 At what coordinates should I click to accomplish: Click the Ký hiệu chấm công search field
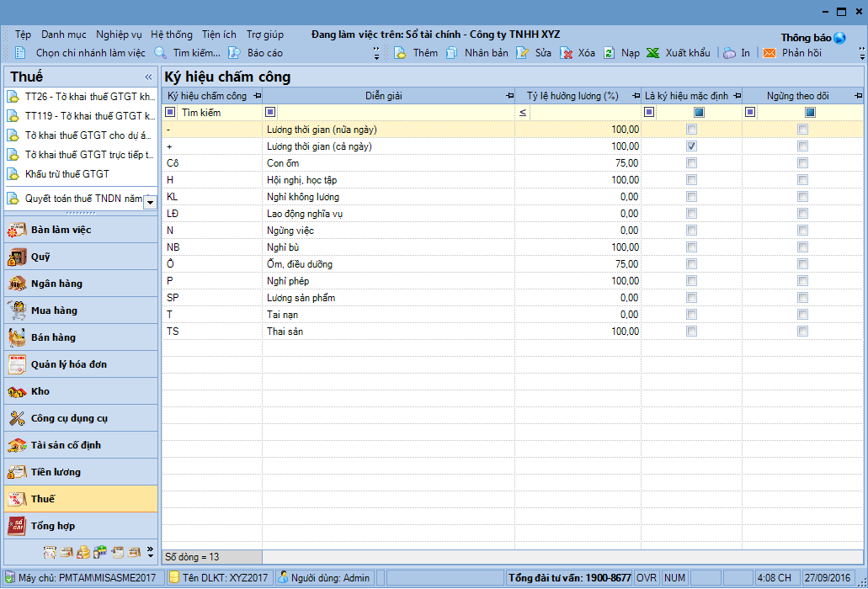tap(219, 113)
